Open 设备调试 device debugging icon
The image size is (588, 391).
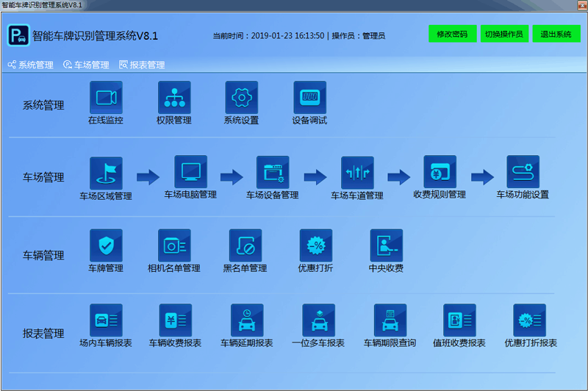point(309,97)
